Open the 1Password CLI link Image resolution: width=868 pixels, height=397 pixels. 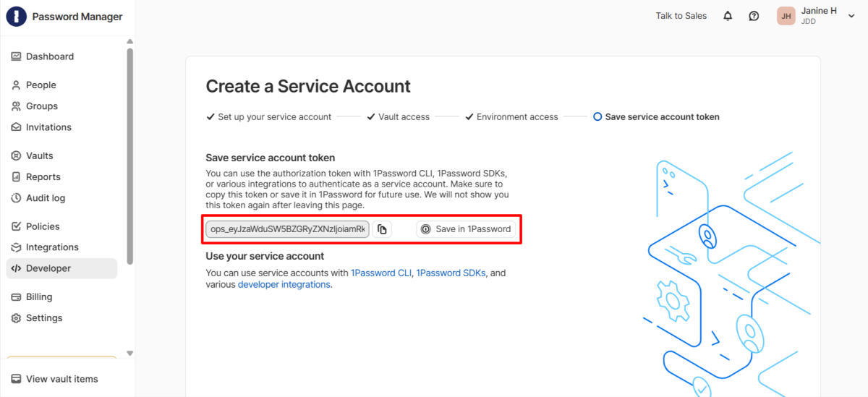[x=381, y=273]
